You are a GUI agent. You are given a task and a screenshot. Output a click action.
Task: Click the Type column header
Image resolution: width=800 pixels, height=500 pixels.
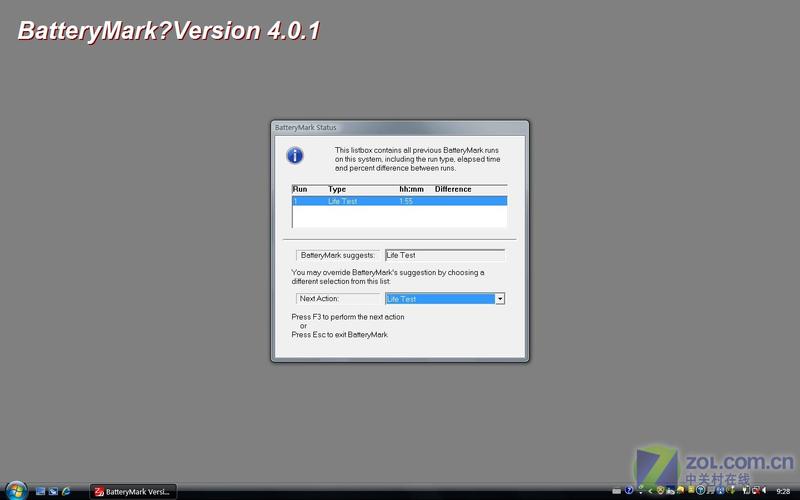point(337,189)
